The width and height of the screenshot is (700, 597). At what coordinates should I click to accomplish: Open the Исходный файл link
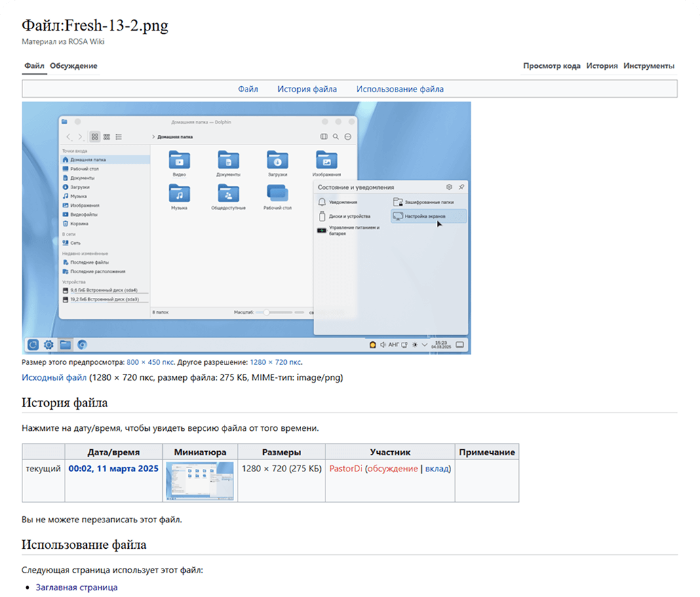pos(54,377)
